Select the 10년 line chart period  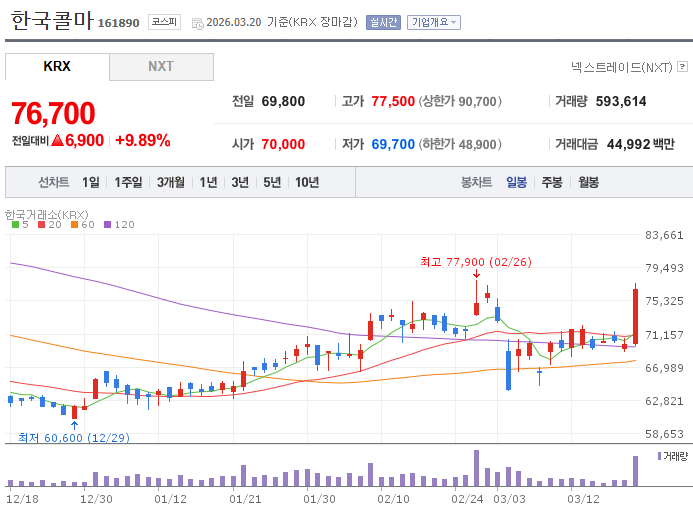(307, 182)
